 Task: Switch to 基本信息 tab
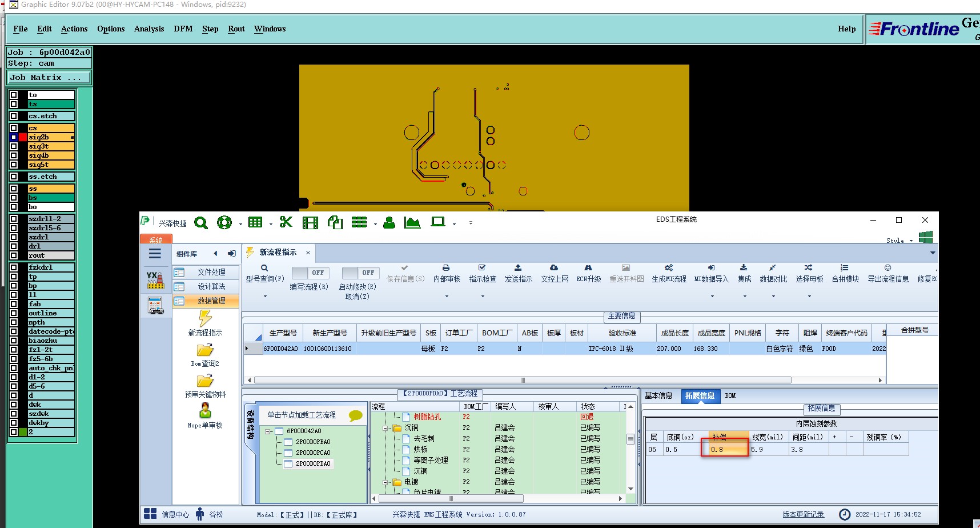[x=658, y=395]
